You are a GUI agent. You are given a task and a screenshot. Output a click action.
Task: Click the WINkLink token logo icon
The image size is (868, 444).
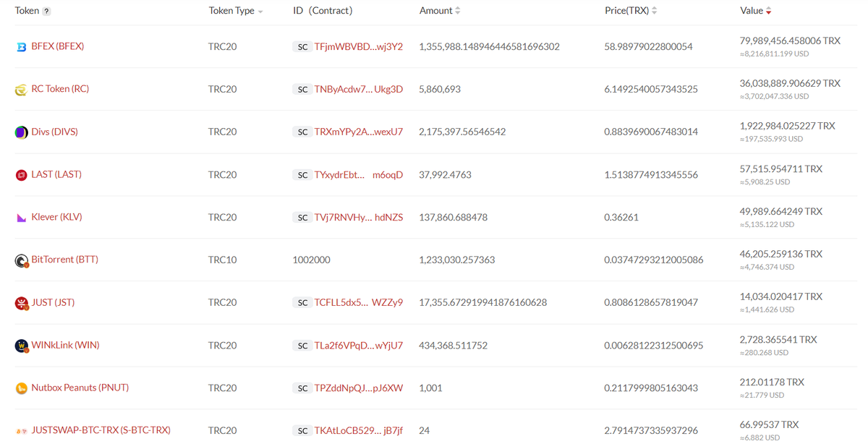(x=22, y=346)
